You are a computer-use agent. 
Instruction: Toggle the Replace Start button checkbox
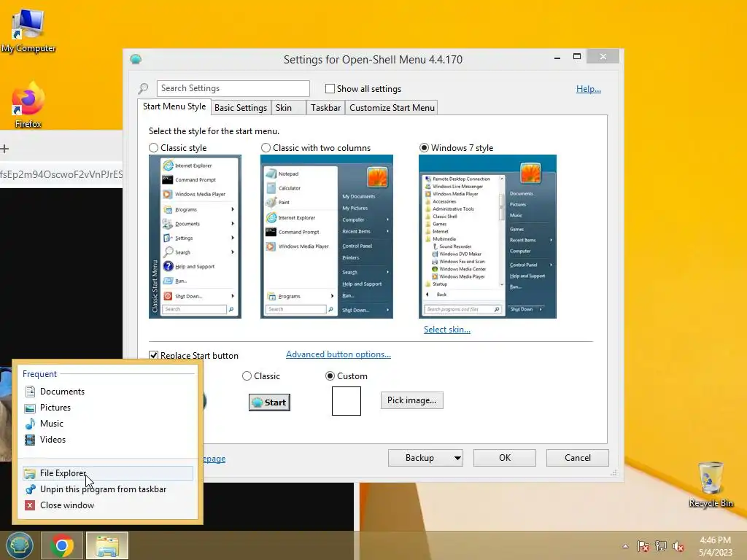point(153,355)
